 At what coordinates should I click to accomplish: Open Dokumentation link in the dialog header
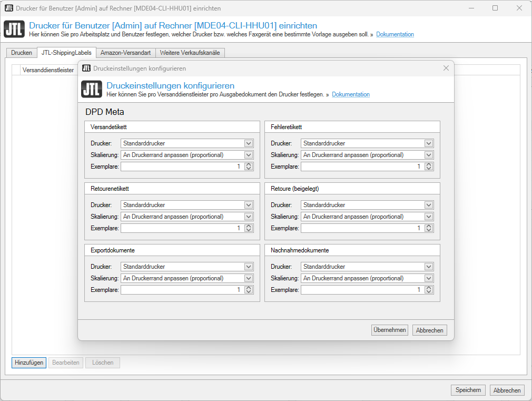tap(350, 95)
